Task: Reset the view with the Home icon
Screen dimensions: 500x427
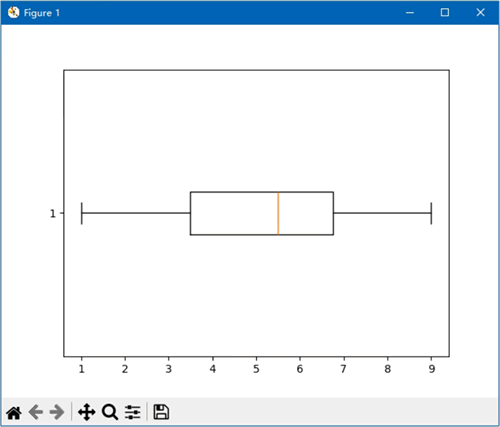Action: tap(14, 413)
